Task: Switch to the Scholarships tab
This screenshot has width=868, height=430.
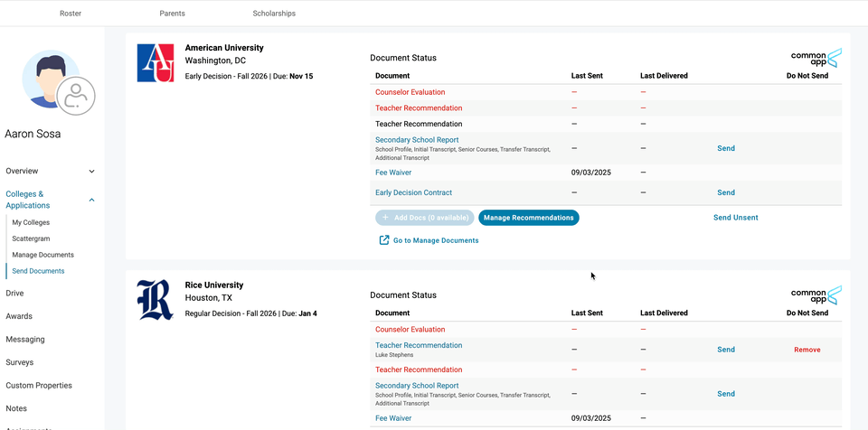Action: [x=274, y=14]
